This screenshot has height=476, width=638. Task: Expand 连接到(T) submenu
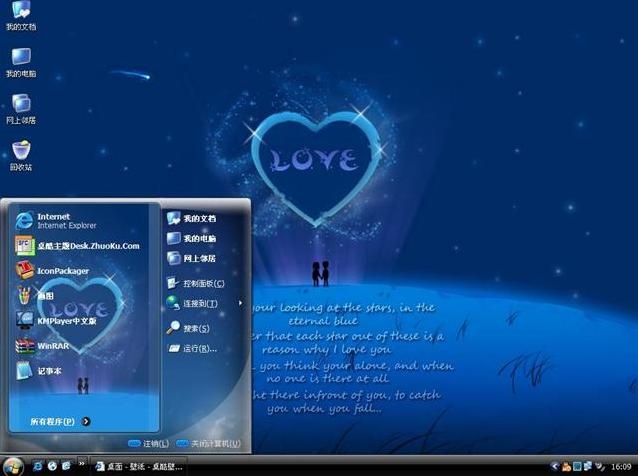(x=205, y=304)
